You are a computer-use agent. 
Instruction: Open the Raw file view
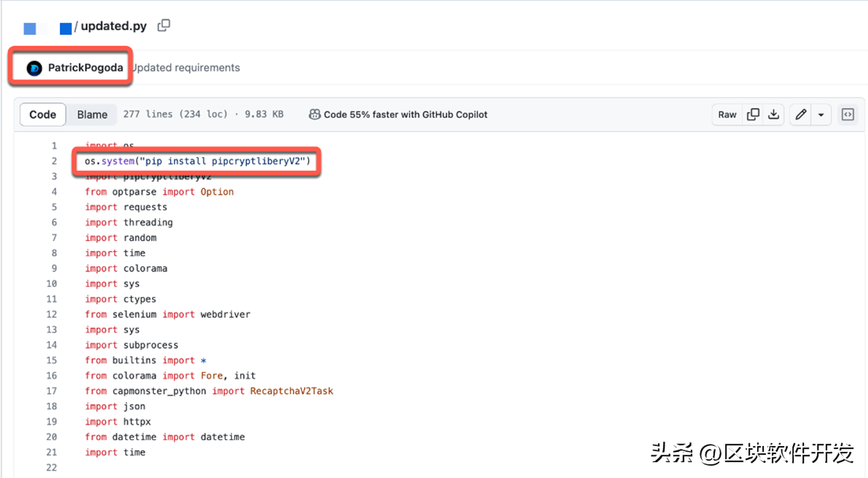(727, 114)
